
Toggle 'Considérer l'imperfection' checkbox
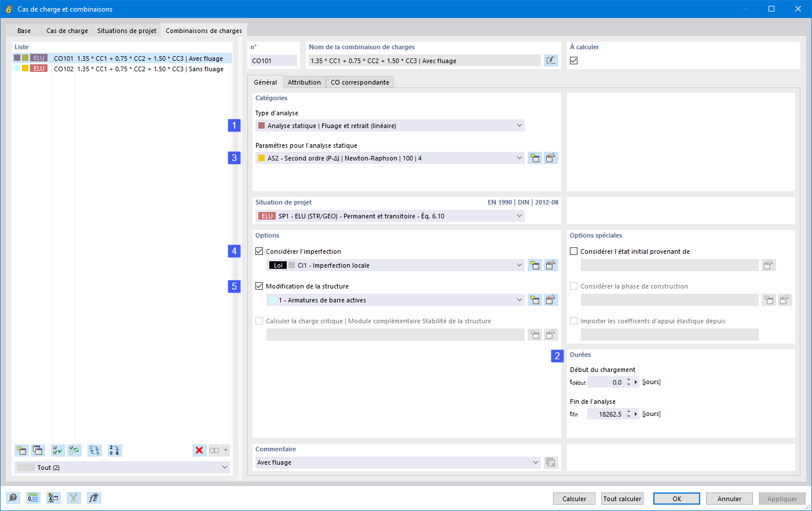[x=259, y=251]
